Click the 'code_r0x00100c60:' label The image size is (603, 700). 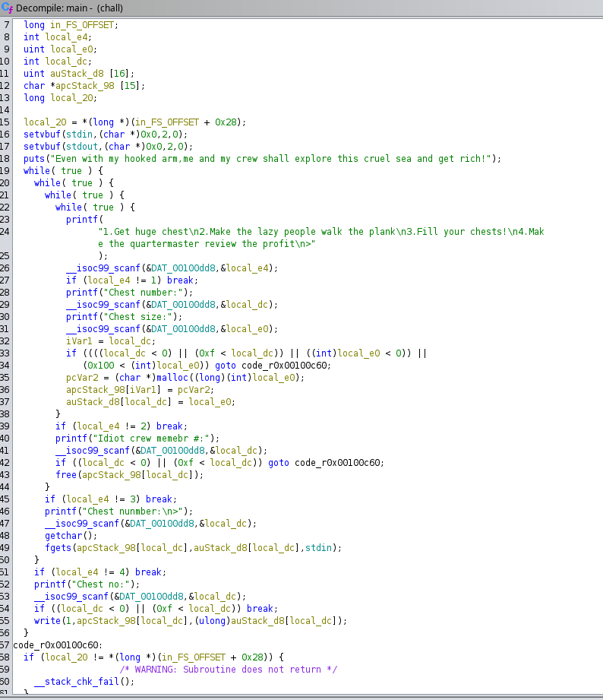pos(58,645)
